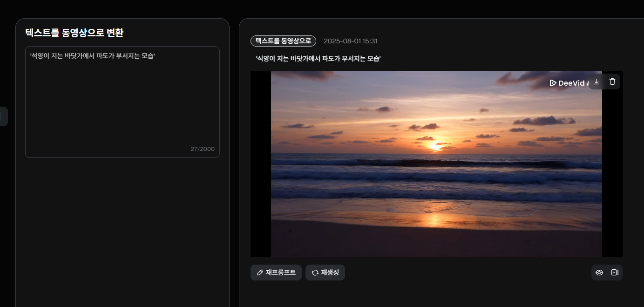This screenshot has height=307, width=644.
Task: Click inside the prompt text input area
Action: [x=122, y=102]
